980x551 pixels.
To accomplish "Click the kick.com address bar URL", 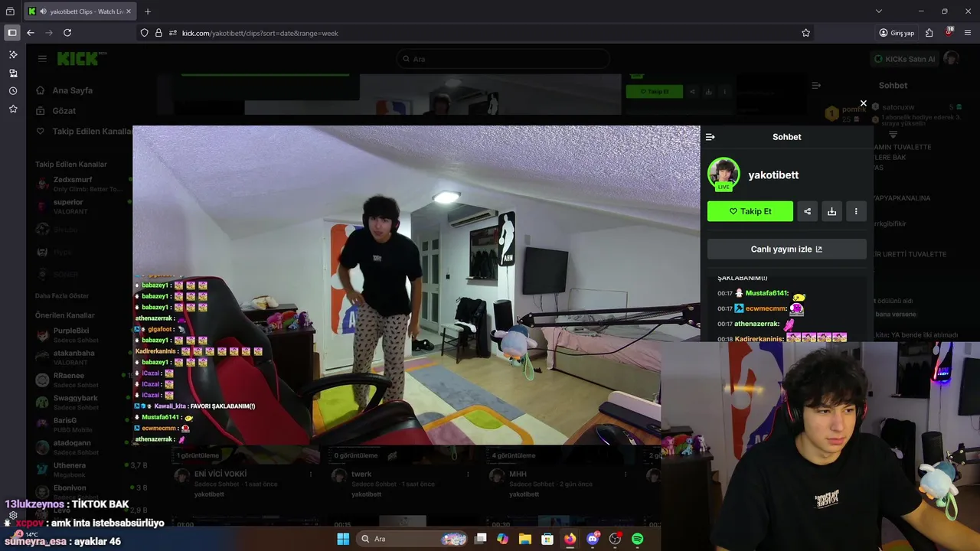I will pos(260,33).
